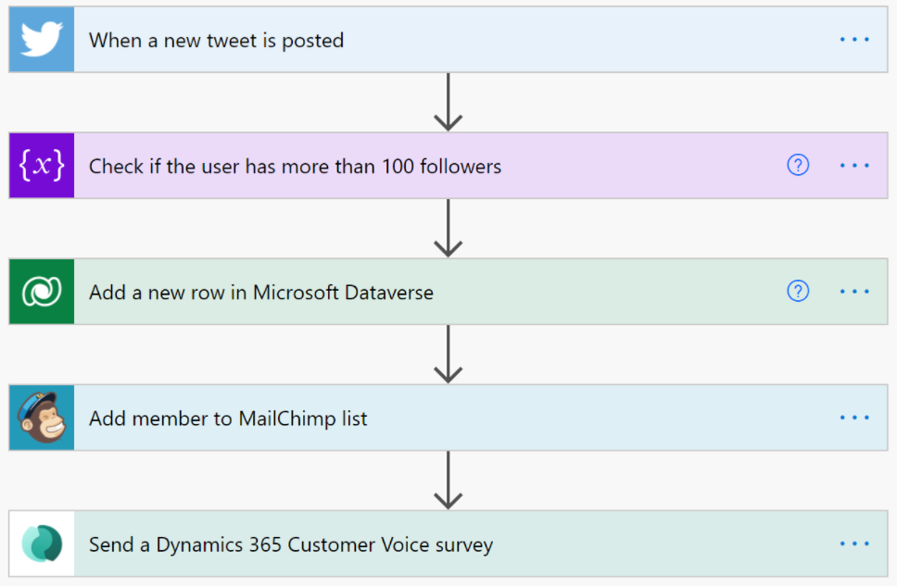This screenshot has width=897, height=588.
Task: Click the arrow above the Customer Voice survey step
Action: (448, 480)
